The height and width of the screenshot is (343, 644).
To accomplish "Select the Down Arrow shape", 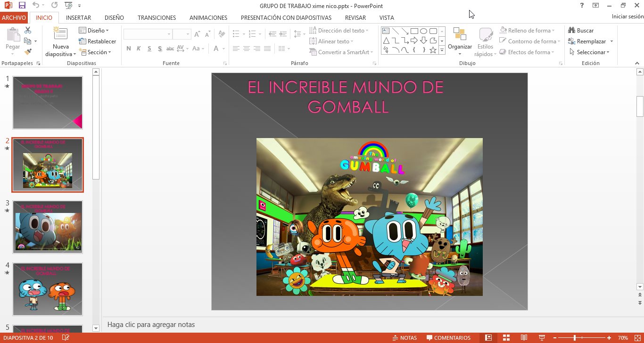I will click(x=423, y=41).
